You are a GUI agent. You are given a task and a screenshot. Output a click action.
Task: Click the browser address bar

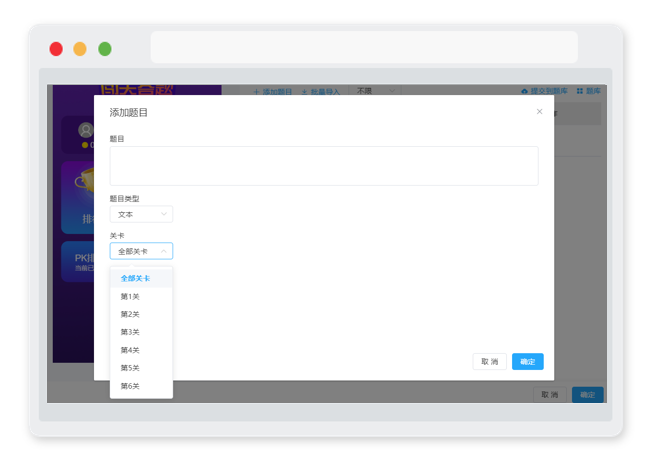[364, 47]
